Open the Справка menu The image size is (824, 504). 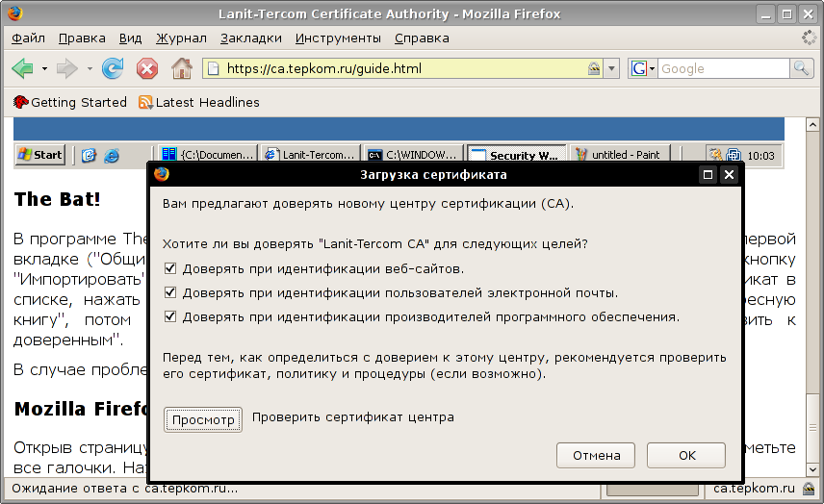click(x=422, y=38)
